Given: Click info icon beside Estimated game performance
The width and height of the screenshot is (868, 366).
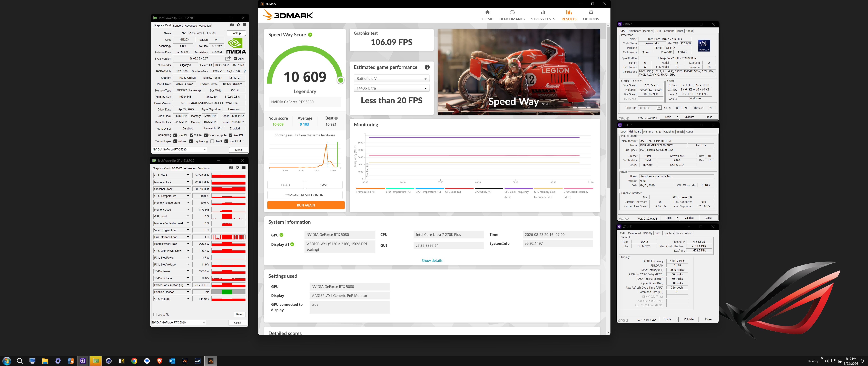Looking at the screenshot, I should (427, 67).
